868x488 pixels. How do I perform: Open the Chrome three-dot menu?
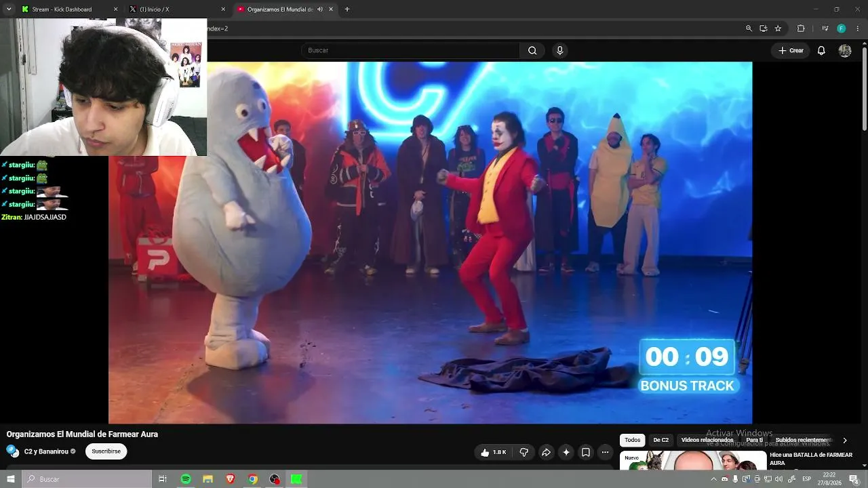click(858, 28)
